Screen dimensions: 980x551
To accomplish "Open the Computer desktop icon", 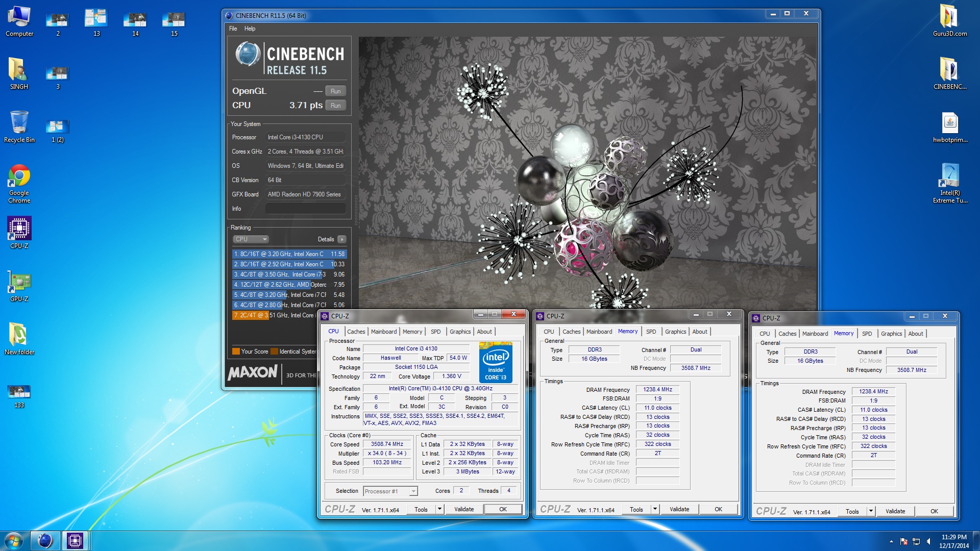I will tap(19, 21).
